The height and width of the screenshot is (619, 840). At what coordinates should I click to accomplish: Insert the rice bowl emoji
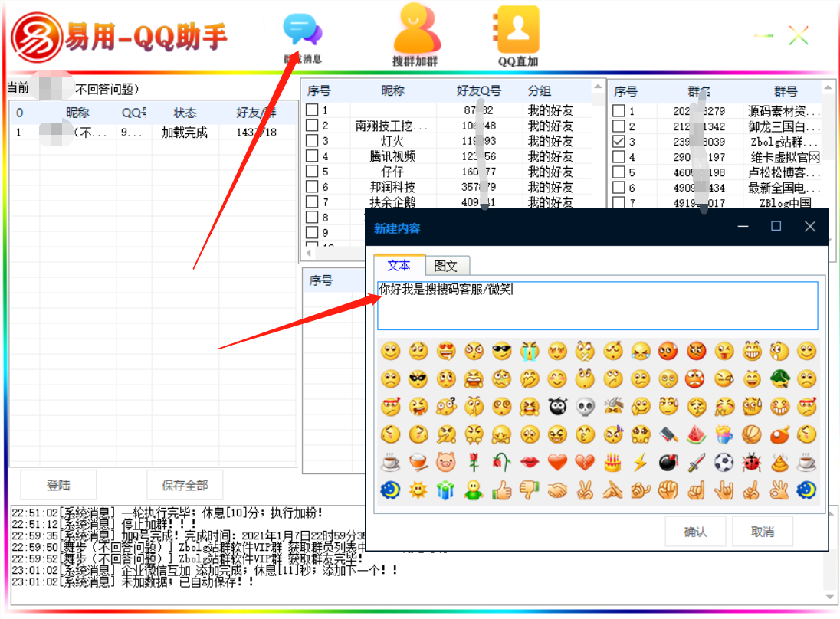418,462
